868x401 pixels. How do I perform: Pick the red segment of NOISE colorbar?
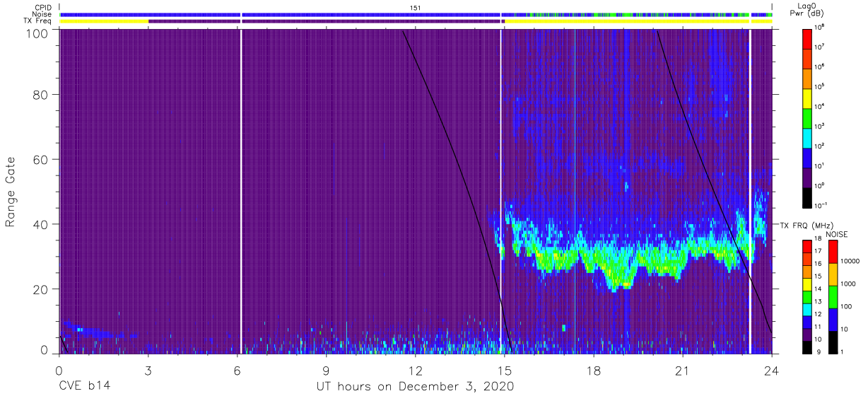click(x=833, y=252)
